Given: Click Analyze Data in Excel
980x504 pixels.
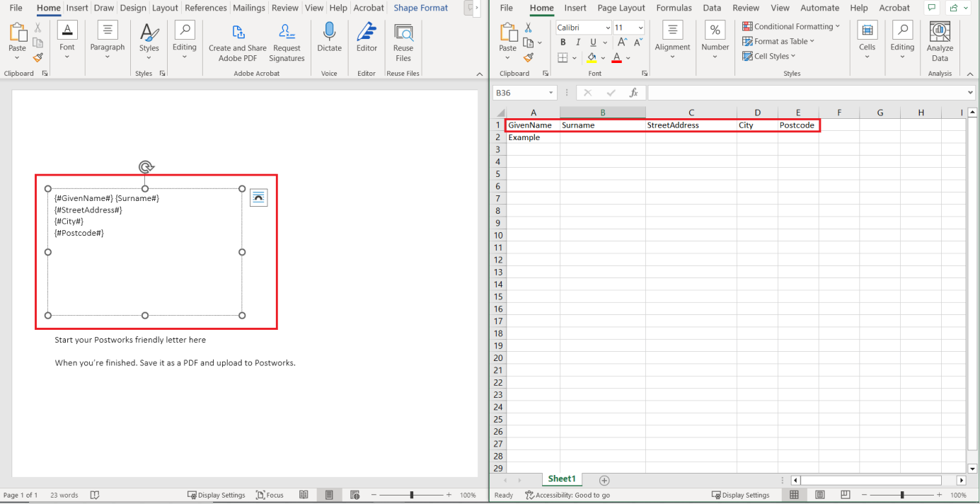Looking at the screenshot, I should [940, 41].
